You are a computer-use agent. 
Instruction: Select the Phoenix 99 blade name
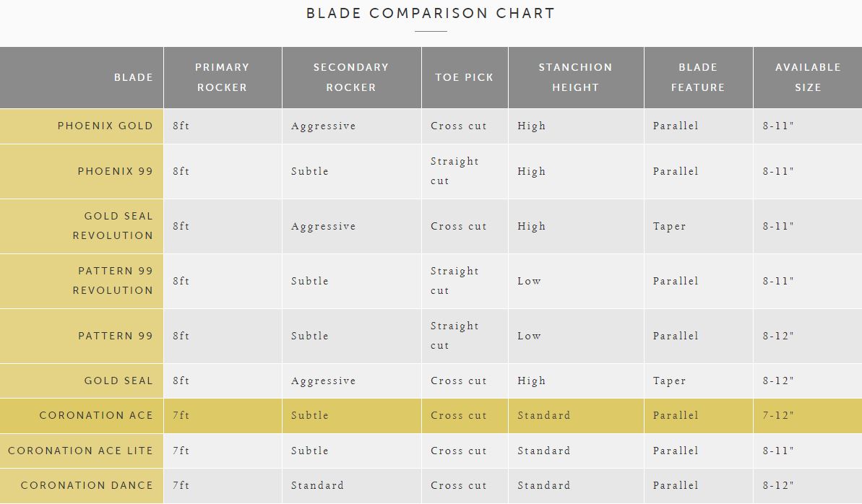[x=116, y=171]
